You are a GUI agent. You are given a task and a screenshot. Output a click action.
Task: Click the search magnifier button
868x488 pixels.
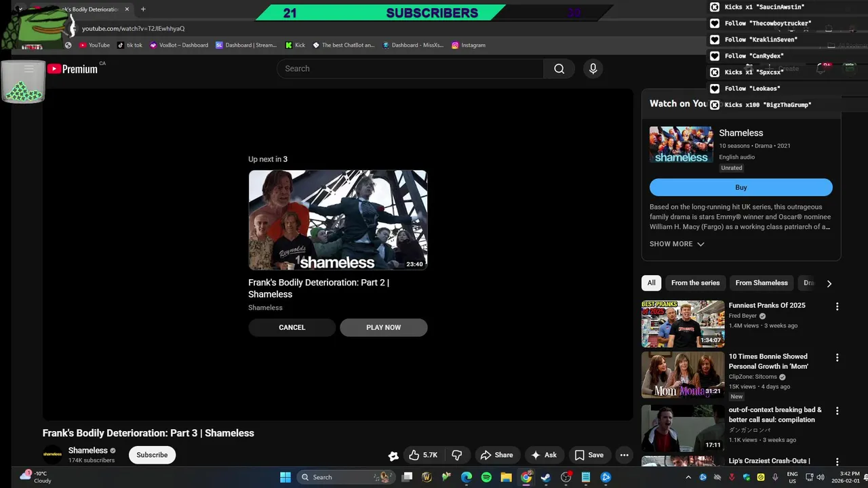tap(559, 68)
